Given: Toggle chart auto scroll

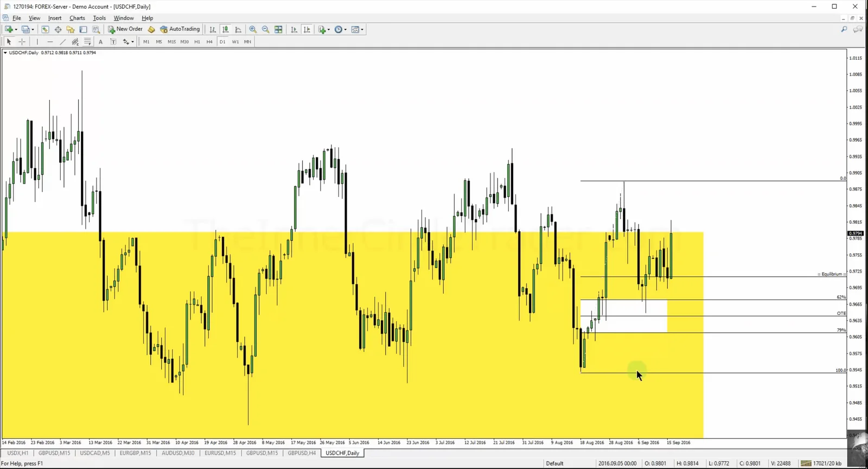Looking at the screenshot, I should tap(294, 29).
